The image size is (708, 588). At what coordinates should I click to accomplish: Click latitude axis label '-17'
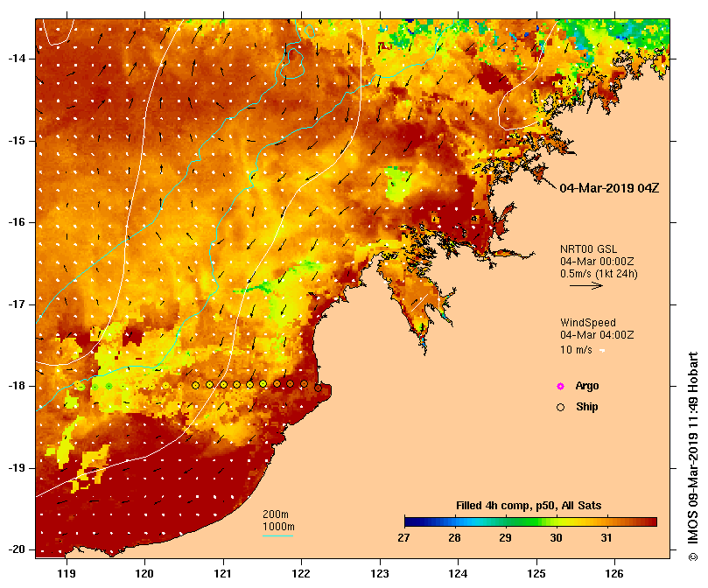17,304
